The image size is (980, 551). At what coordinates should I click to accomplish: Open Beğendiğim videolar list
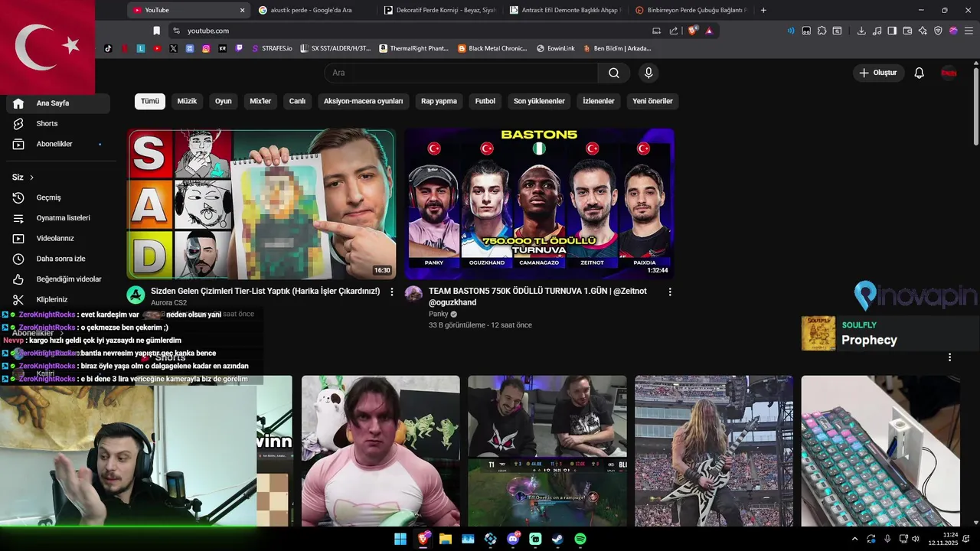58,279
